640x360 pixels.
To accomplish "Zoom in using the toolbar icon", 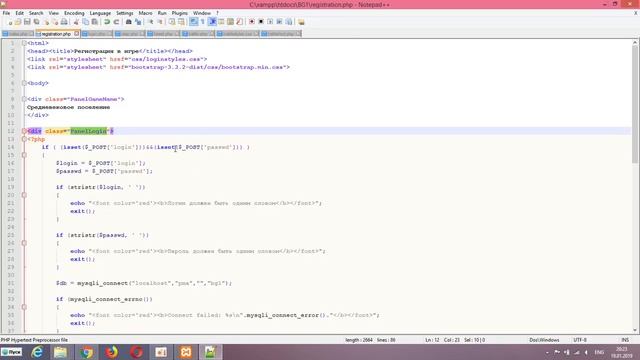I will (x=151, y=22).
